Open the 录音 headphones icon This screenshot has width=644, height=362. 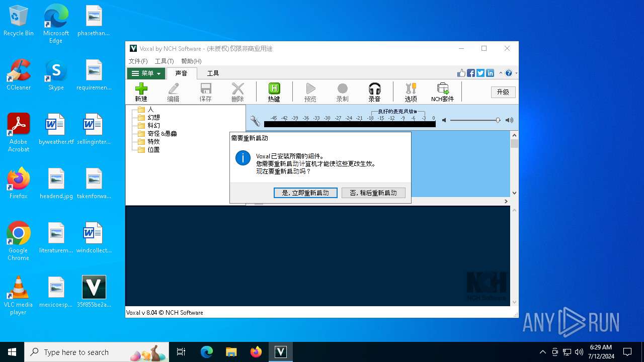click(x=375, y=89)
